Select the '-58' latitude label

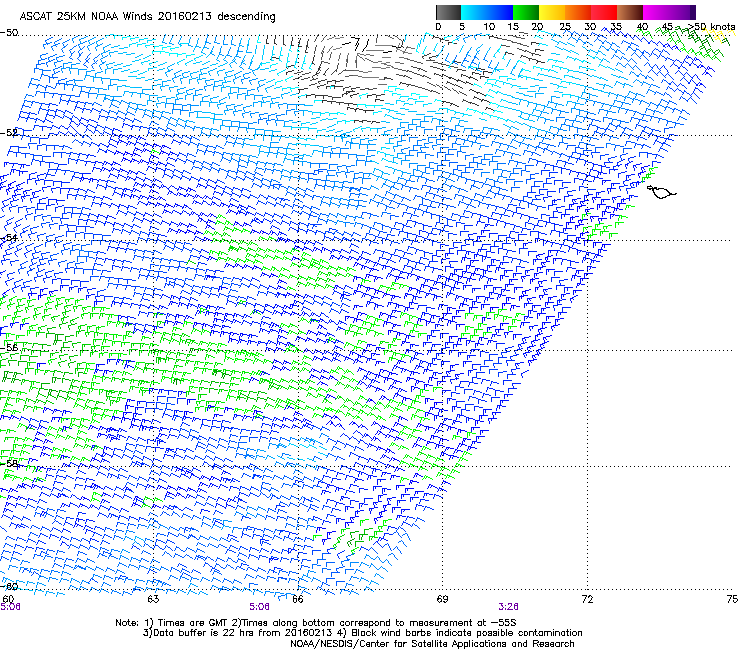[9, 464]
